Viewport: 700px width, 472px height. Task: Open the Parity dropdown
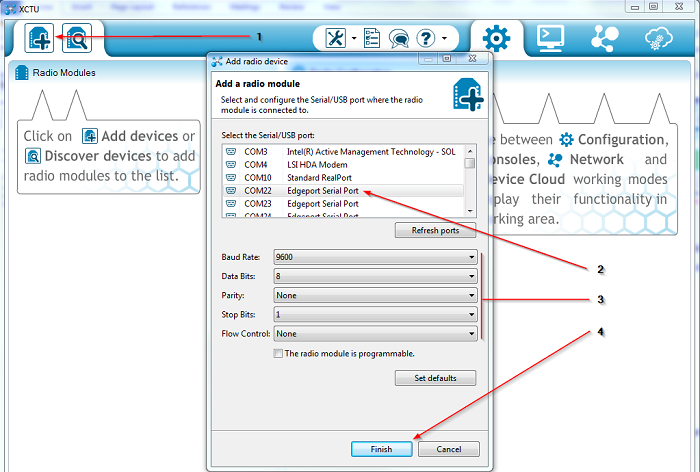[375, 296]
